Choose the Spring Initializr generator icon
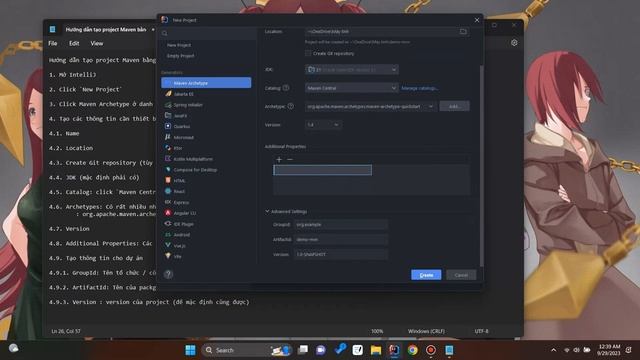Screen dimensions: 640x360 pyautogui.click(x=168, y=105)
